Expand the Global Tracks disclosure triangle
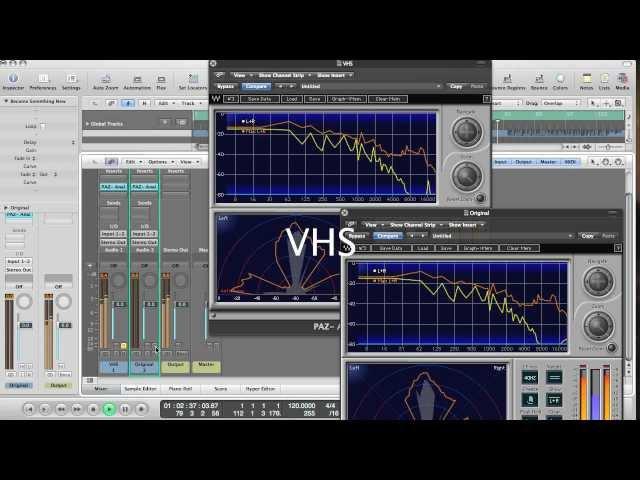 87,124
